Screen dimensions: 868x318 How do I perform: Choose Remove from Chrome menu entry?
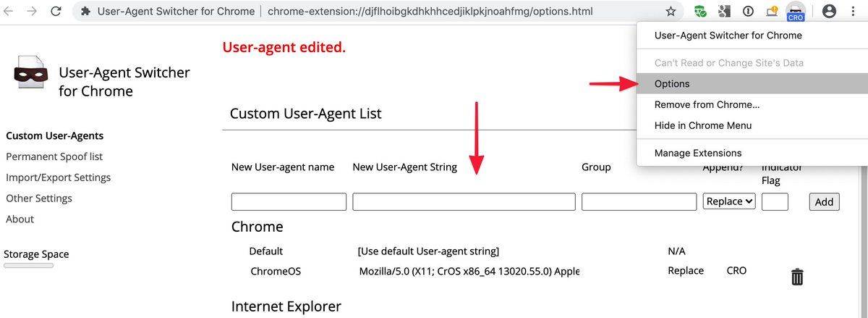pos(706,104)
